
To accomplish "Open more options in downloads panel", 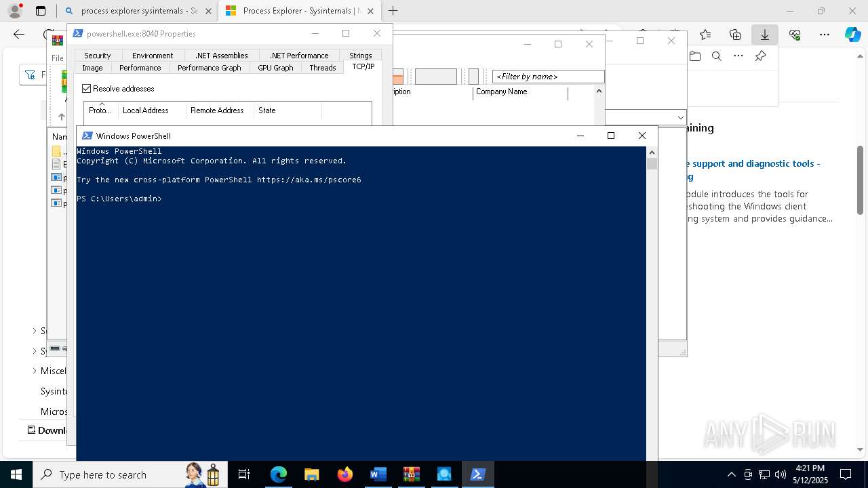I will pyautogui.click(x=738, y=56).
